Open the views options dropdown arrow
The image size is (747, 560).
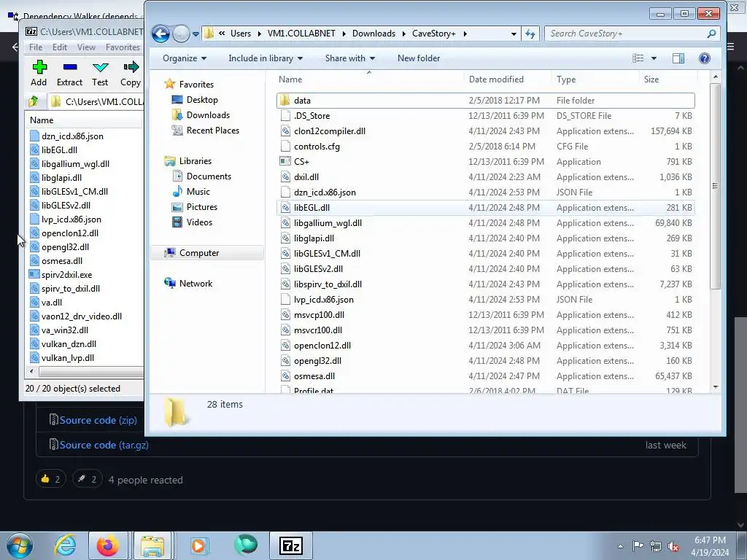[x=654, y=58]
